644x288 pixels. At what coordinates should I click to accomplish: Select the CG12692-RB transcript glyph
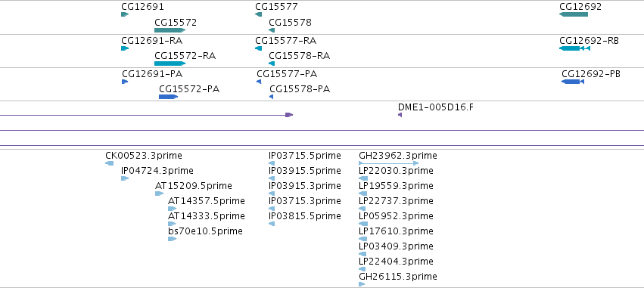coord(574,48)
